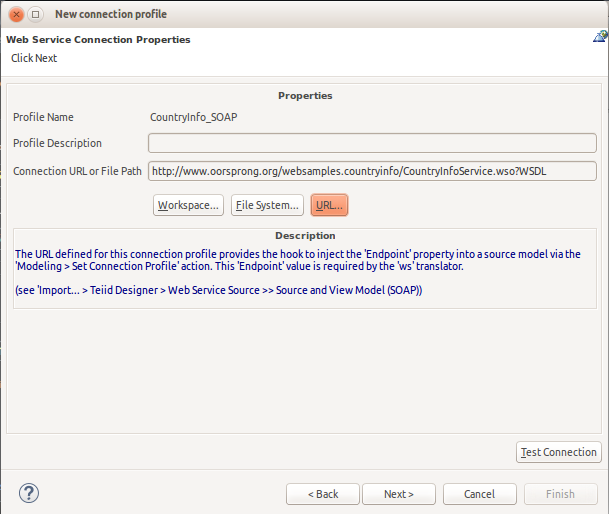Click the help question mark icon
The width and height of the screenshot is (609, 514).
tap(29, 493)
